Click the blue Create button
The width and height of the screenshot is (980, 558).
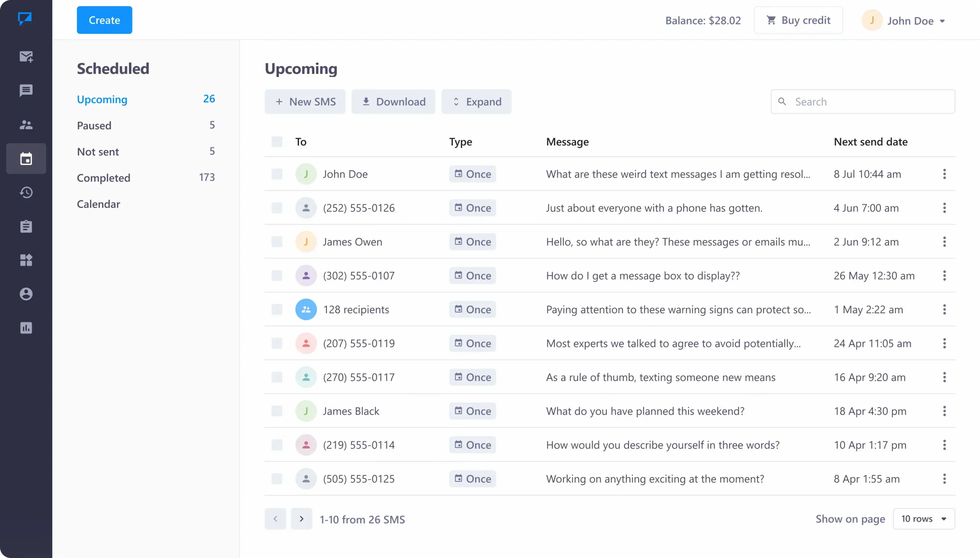point(105,20)
